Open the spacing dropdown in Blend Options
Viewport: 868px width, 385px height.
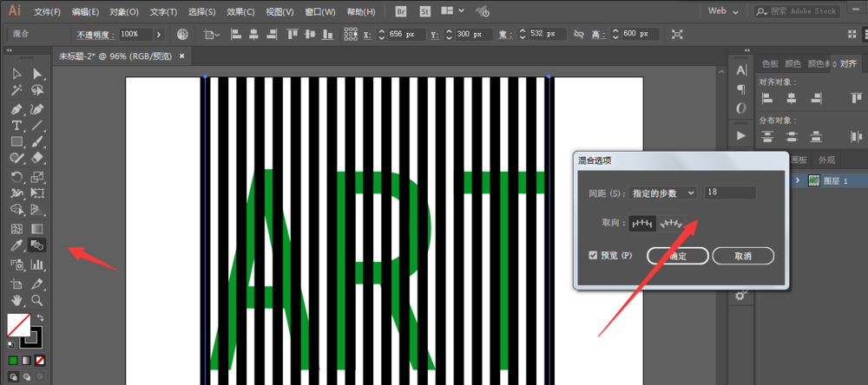tap(662, 193)
